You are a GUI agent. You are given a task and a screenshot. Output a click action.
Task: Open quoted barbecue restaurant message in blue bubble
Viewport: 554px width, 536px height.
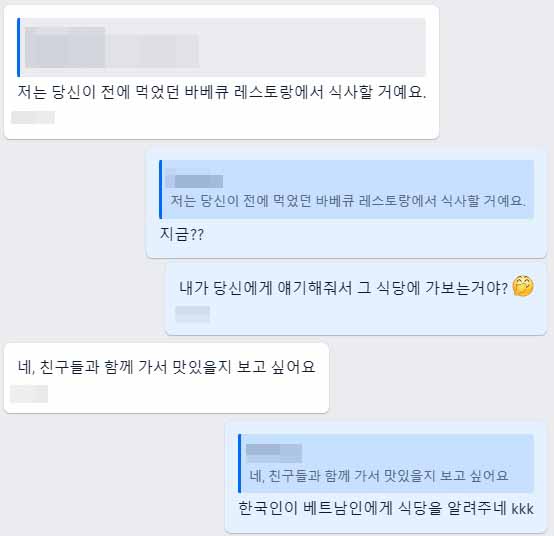click(347, 189)
